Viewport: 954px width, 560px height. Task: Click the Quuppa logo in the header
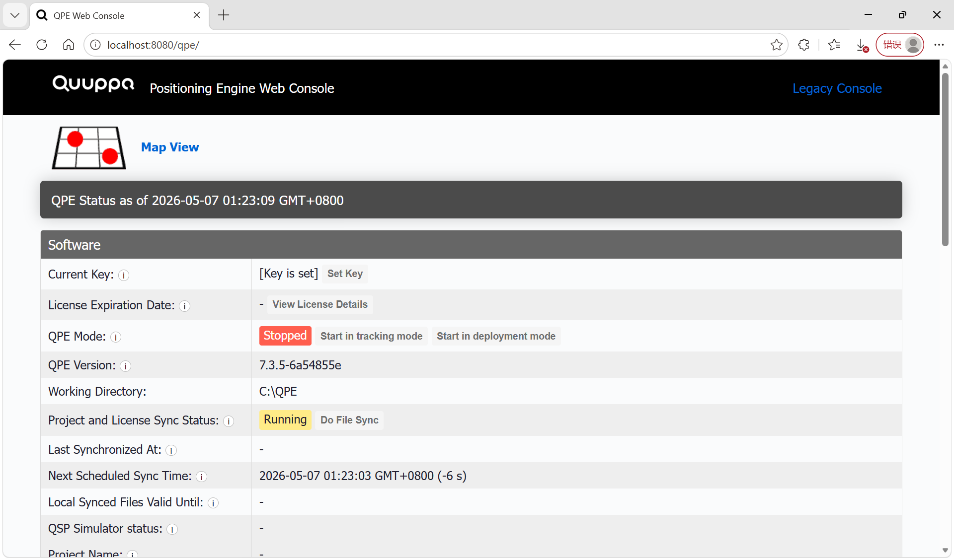[x=93, y=84]
